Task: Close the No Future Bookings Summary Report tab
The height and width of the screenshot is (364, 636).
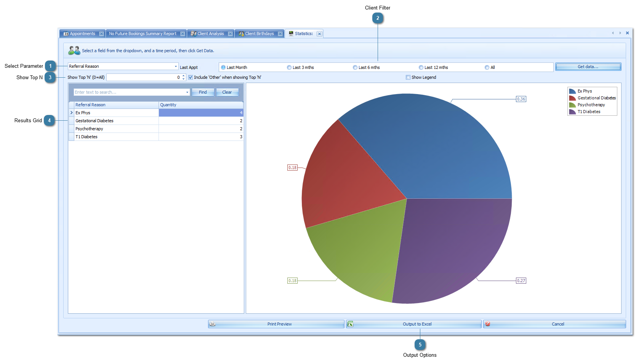Action: pos(183,34)
